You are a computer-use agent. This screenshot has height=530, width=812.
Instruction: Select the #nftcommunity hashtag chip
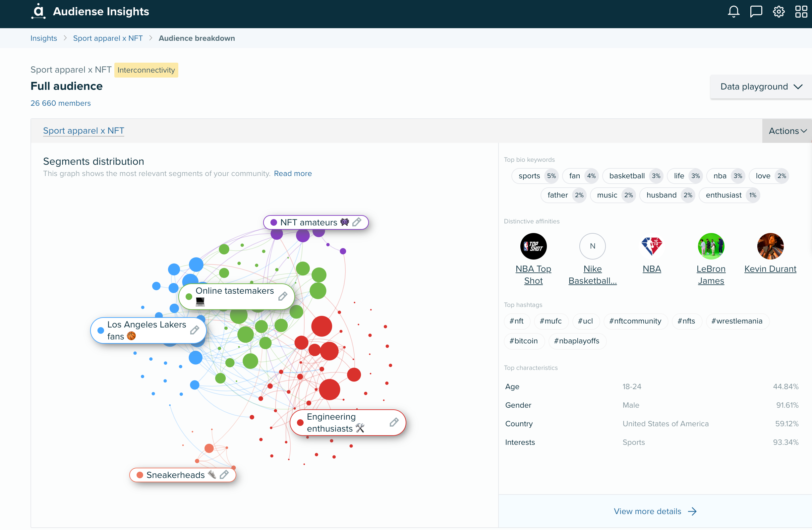pos(635,321)
